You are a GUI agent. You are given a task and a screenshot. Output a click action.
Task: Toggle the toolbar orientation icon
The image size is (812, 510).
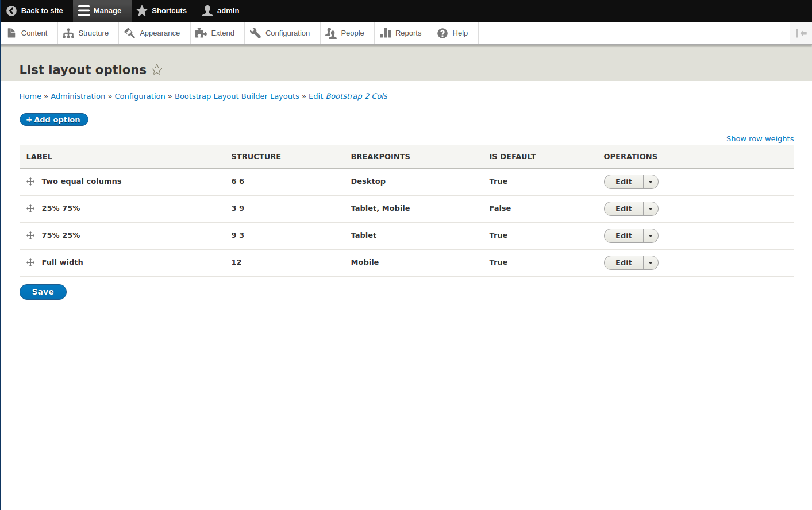coord(801,33)
